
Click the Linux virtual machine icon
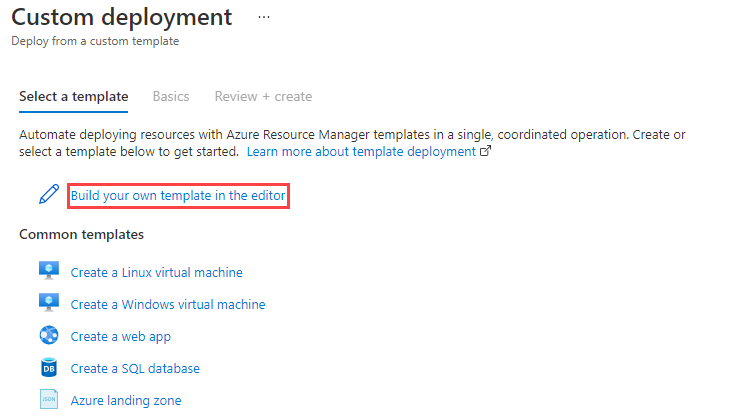tap(49, 271)
